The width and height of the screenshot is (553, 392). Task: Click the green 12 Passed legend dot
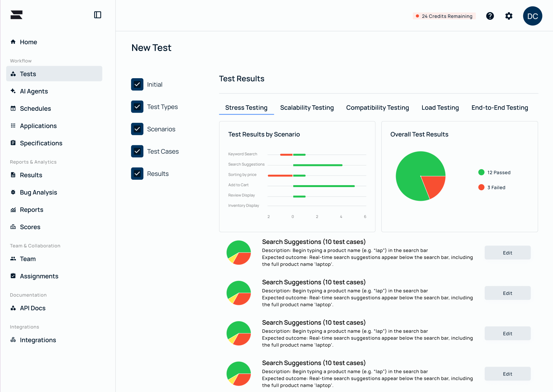click(x=481, y=172)
